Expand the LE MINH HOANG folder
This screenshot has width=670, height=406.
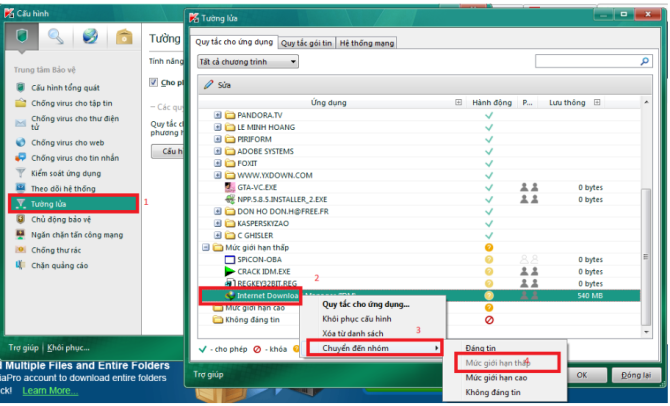click(x=217, y=127)
